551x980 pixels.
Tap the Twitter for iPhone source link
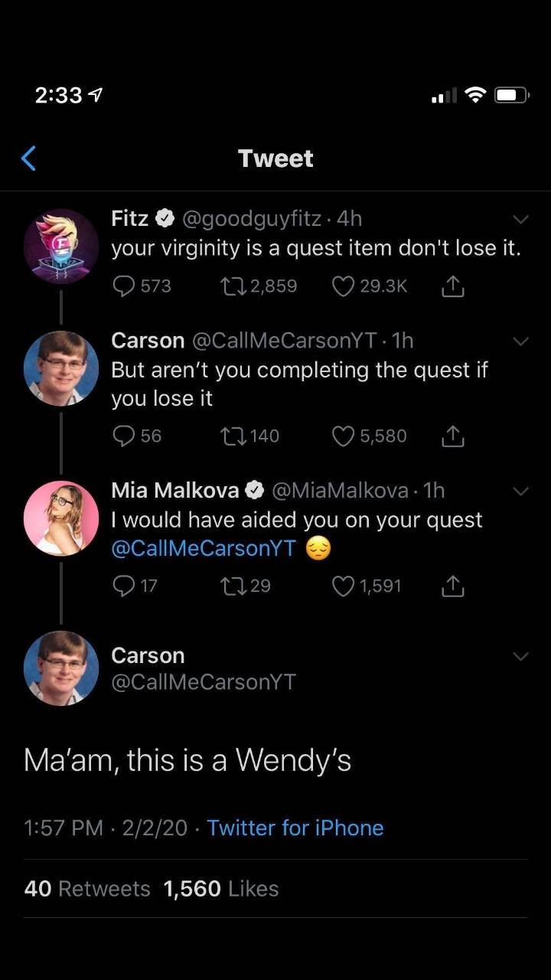coord(295,828)
